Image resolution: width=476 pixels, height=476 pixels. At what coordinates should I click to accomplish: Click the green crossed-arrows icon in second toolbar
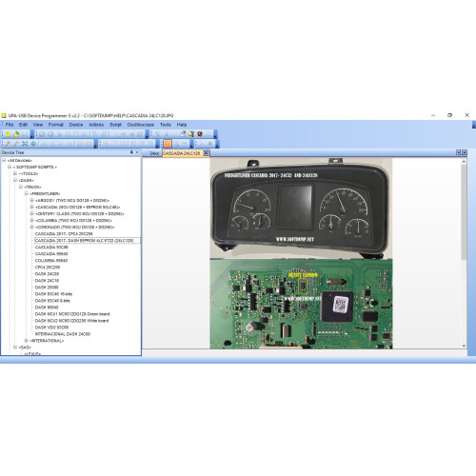tap(25, 144)
